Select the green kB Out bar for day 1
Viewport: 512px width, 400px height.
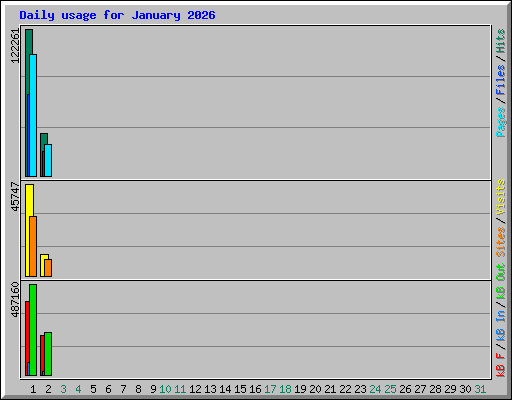(33, 330)
